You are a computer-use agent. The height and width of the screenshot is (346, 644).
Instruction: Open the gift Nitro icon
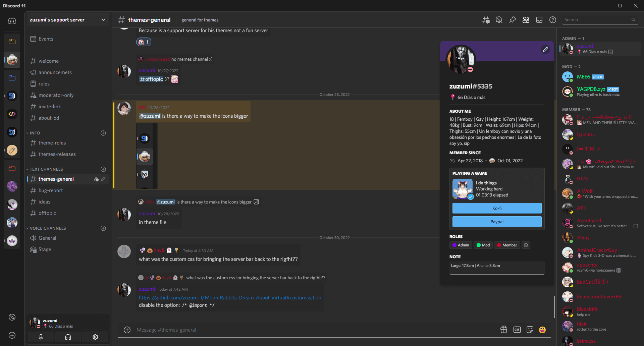(x=504, y=330)
